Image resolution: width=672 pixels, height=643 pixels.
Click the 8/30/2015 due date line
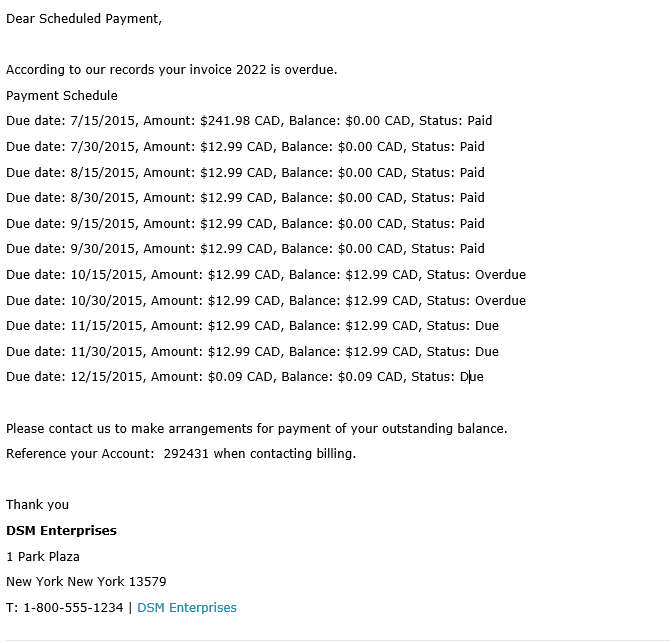click(x=245, y=198)
